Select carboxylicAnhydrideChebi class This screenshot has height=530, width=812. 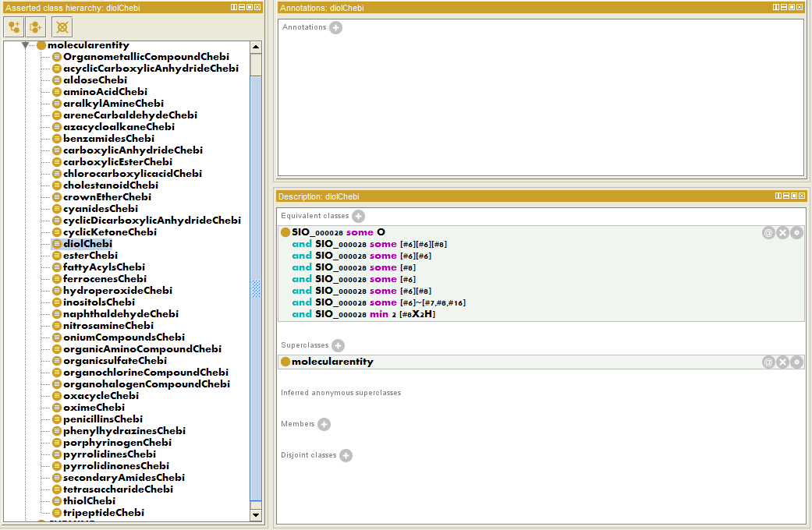[x=133, y=150]
